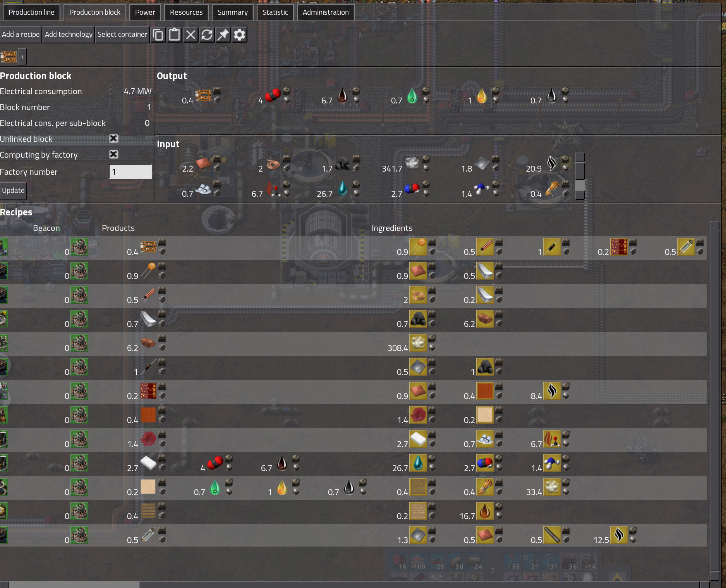Click the white plate product icon 2.7
726x588 pixels.
pos(148,463)
